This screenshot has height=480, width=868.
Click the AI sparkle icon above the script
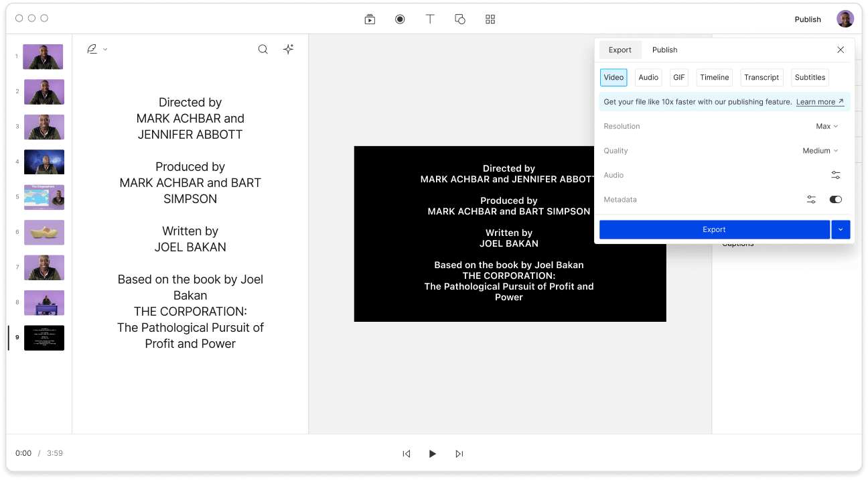coord(288,49)
